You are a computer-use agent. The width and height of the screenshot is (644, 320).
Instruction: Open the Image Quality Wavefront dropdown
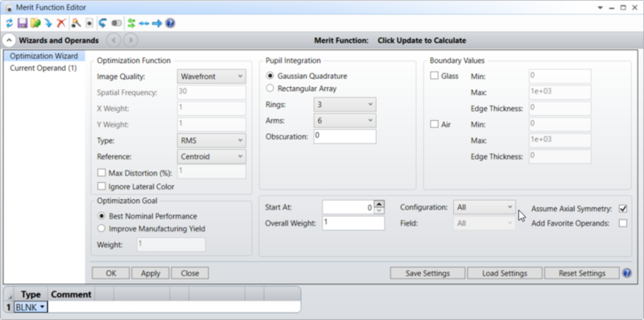212,77
